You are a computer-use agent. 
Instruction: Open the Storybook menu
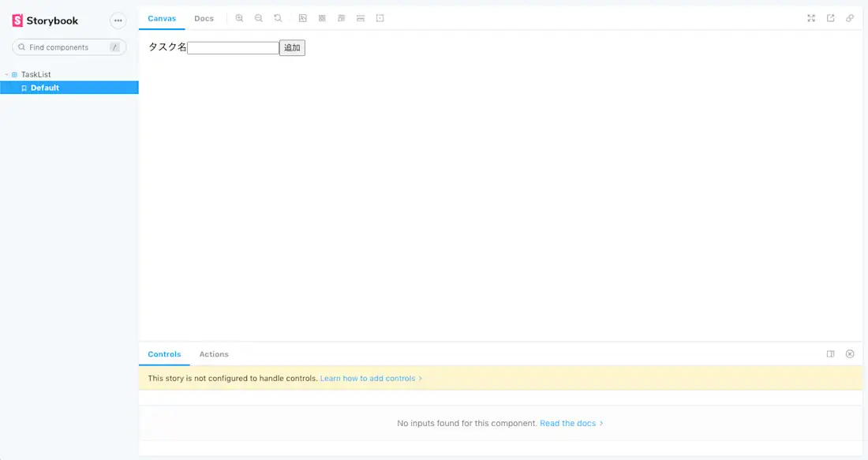(x=118, y=21)
